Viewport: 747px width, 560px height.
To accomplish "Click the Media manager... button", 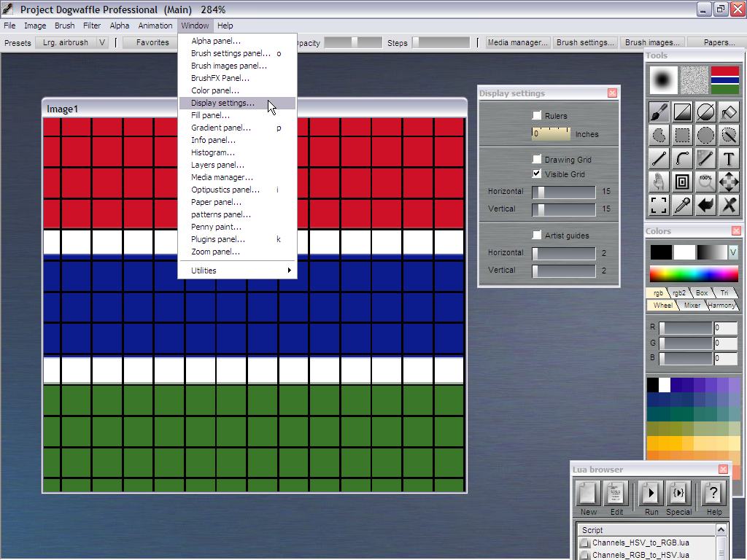I will coord(518,42).
